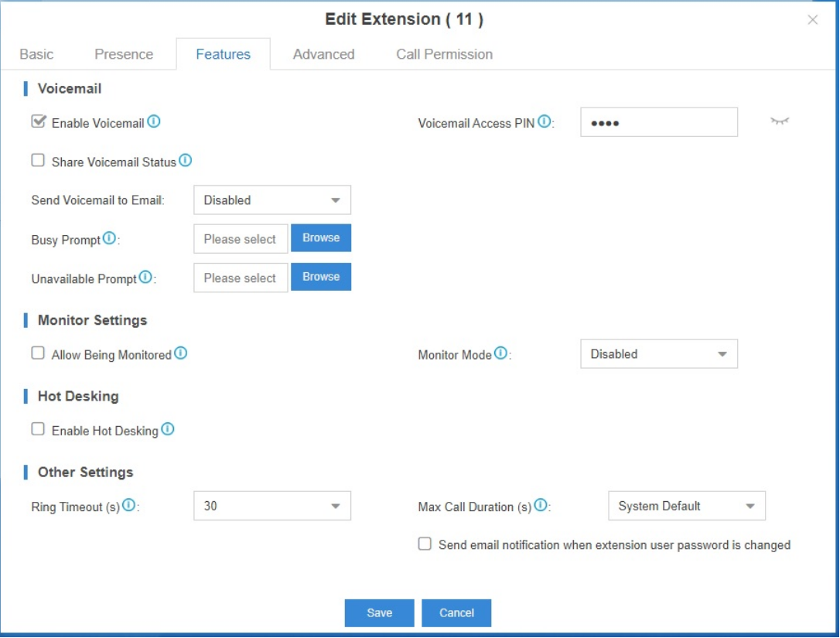The width and height of the screenshot is (840, 638).
Task: View Busy Prompt info icon
Action: coord(109,238)
